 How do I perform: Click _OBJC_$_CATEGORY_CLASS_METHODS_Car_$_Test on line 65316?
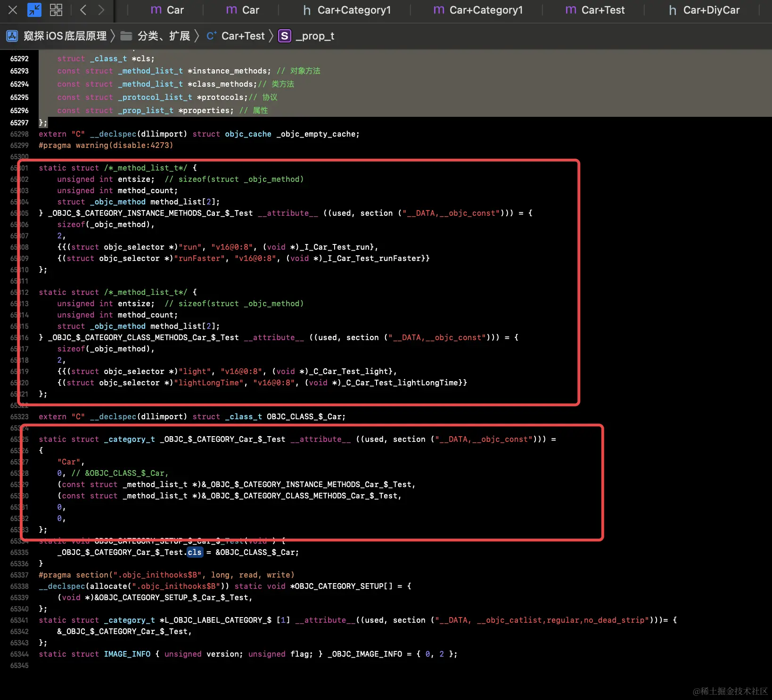click(143, 338)
